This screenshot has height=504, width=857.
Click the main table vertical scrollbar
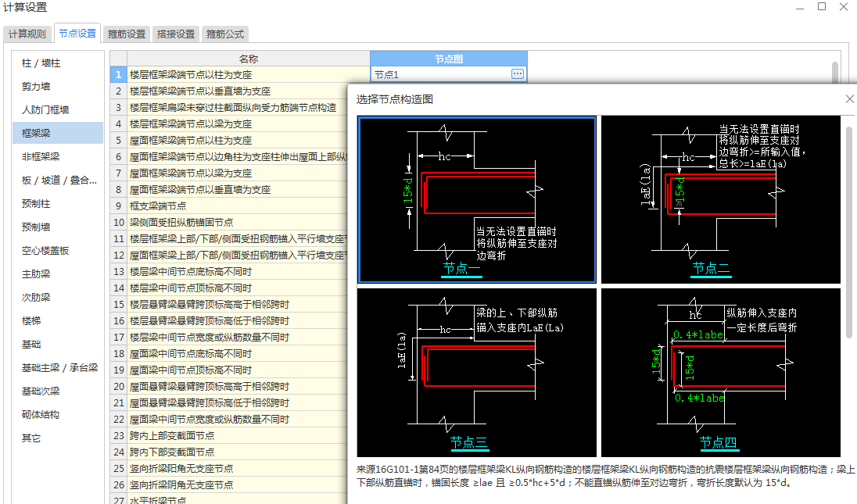coord(834,72)
